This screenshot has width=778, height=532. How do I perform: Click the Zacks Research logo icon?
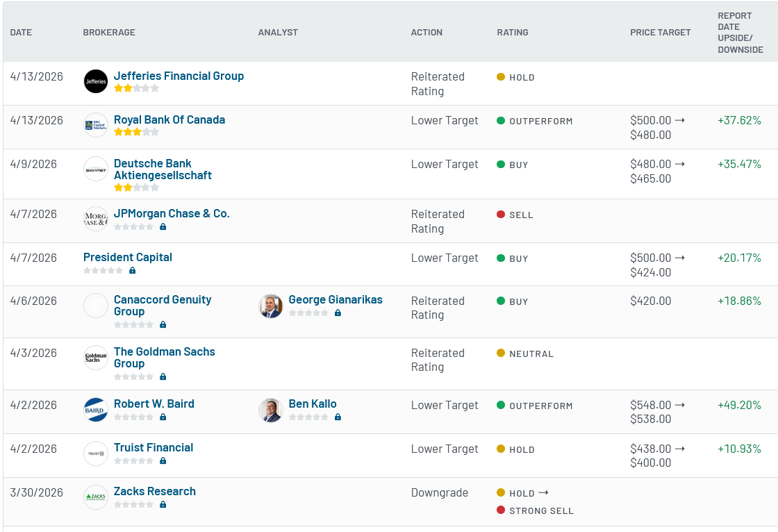coord(96,497)
